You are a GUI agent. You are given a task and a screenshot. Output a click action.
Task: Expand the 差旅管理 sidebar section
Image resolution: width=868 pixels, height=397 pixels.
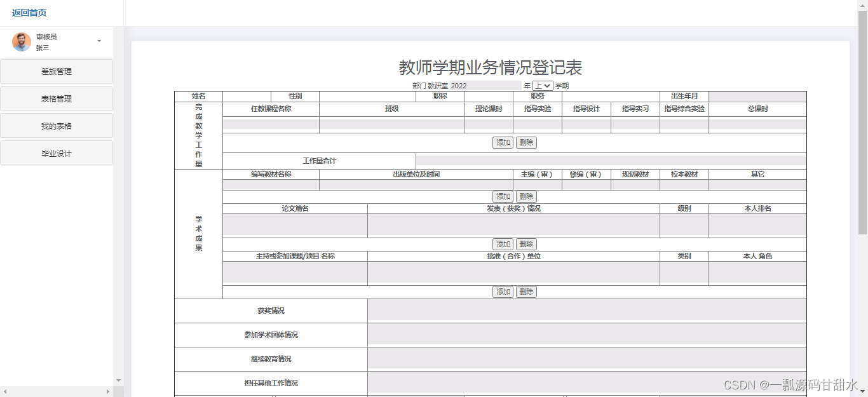pyautogui.click(x=57, y=71)
